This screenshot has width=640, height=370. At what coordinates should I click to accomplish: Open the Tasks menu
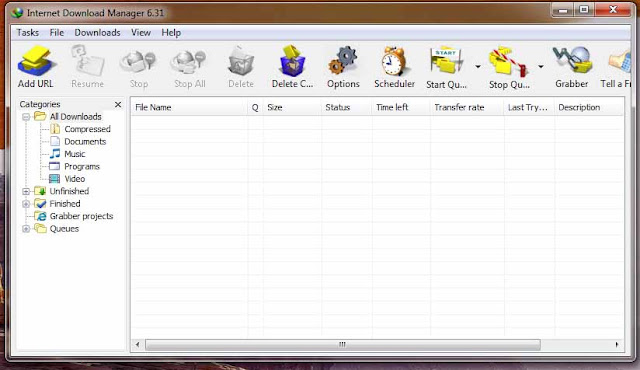[x=28, y=32]
